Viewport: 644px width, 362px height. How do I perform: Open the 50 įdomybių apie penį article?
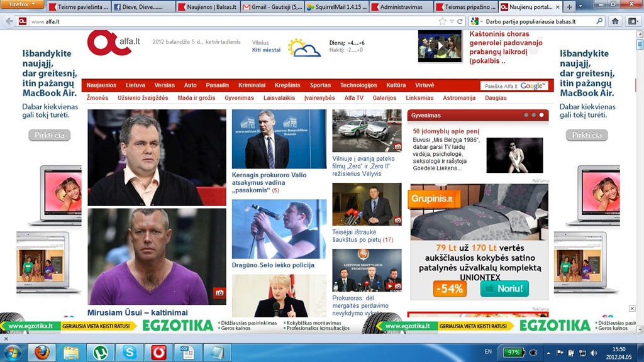point(446,131)
